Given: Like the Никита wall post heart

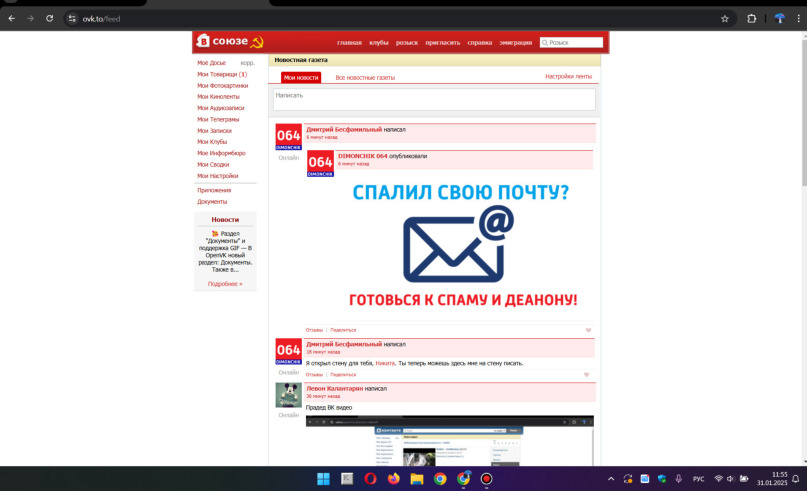Looking at the screenshot, I should 586,375.
